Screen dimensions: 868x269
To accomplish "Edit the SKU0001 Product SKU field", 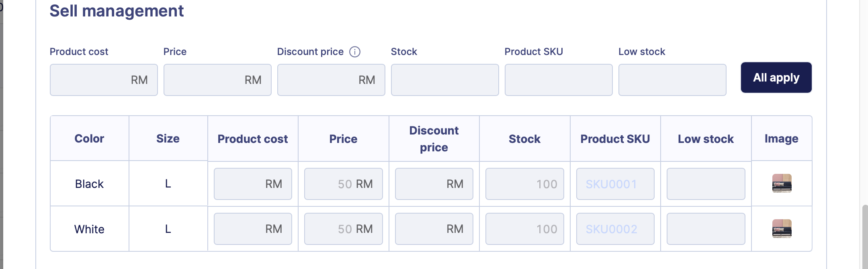I will pos(615,184).
